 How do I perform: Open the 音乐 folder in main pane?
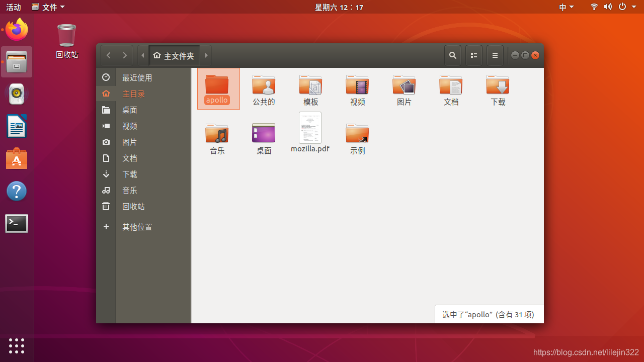(x=217, y=133)
